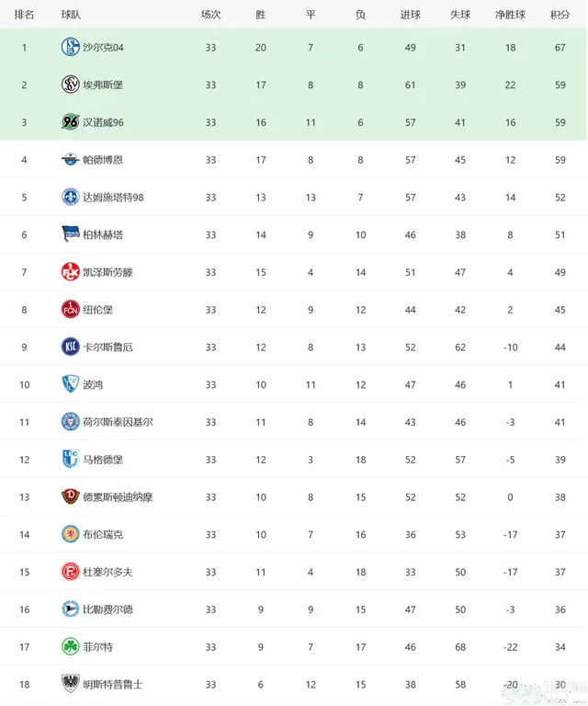Click team name 比勒费尔德
Screen dimensions: 588x706
pos(107,609)
